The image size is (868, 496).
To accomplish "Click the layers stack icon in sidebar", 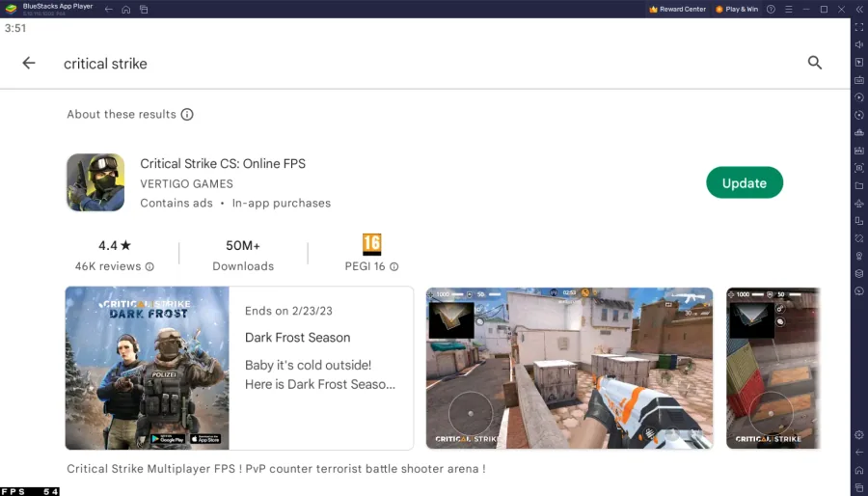I will pos(859,273).
